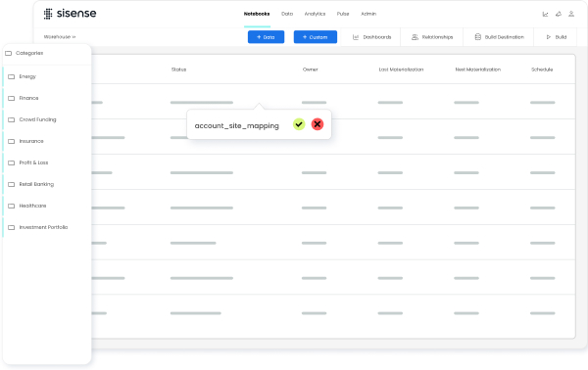Screen dimensions: 588x370
Task: Click the Investment Portfolio folder icon
Action: pos(11,227)
